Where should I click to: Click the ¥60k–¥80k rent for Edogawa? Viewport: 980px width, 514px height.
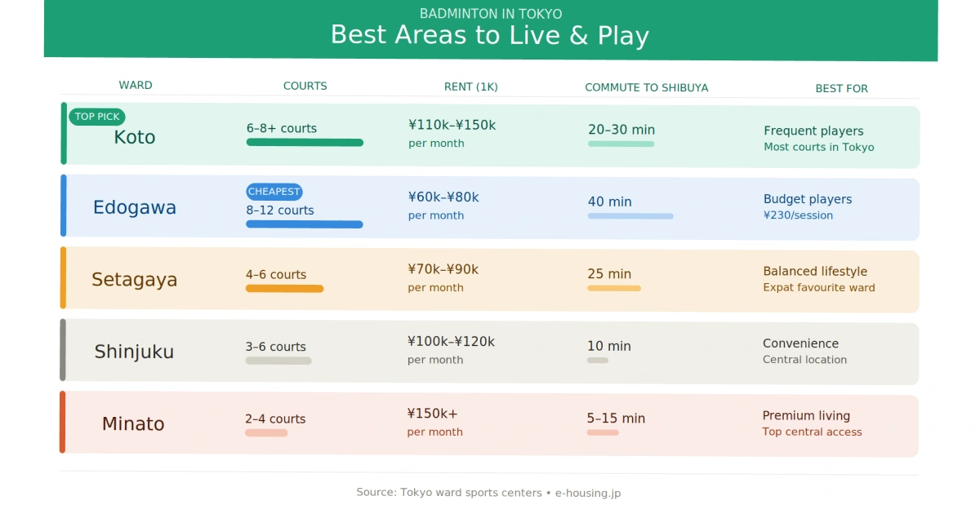(x=443, y=197)
